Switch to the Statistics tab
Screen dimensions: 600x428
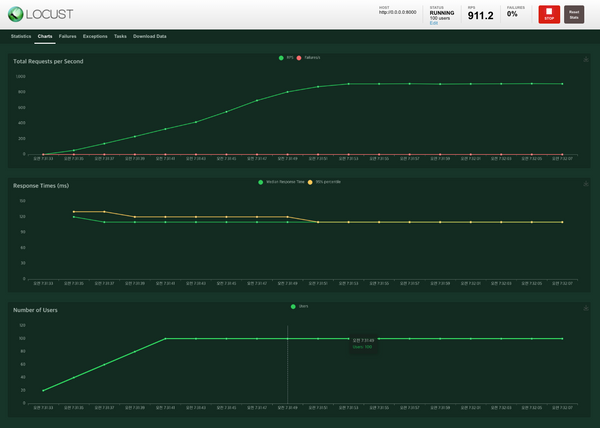pyautogui.click(x=21, y=35)
